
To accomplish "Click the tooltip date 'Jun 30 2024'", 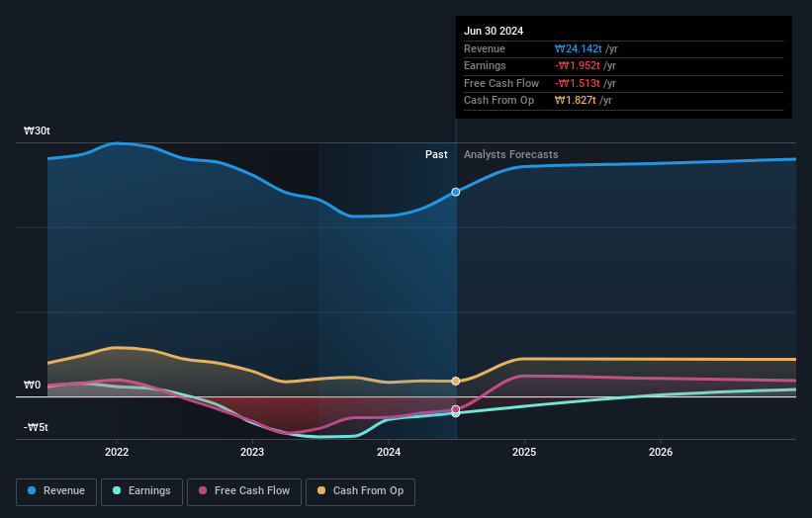I will [x=494, y=31].
